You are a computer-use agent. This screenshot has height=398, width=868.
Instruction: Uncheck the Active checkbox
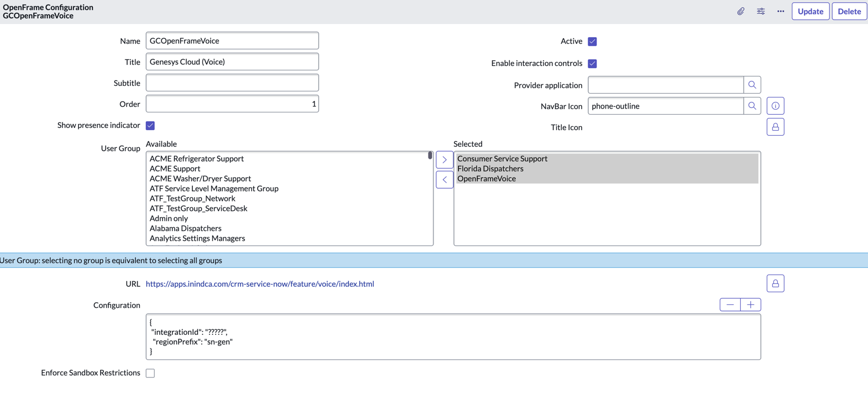point(592,42)
